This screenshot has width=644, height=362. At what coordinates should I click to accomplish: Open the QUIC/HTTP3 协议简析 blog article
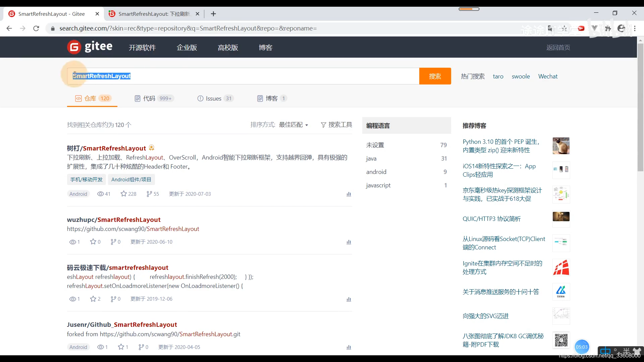(491, 219)
